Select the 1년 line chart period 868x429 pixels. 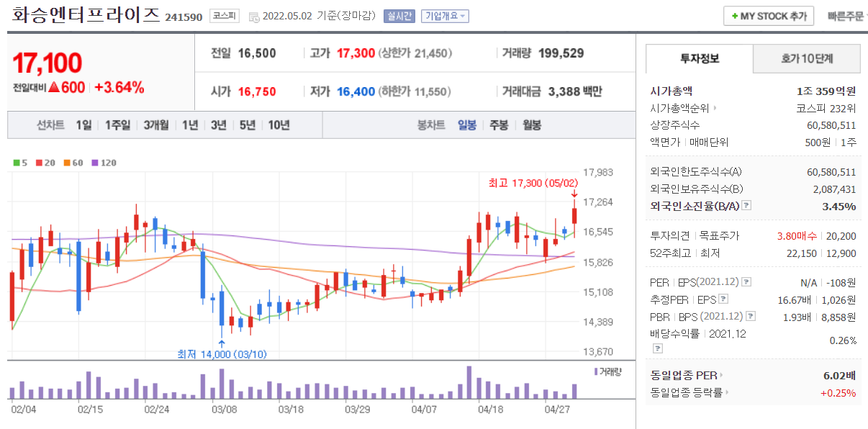(x=190, y=125)
